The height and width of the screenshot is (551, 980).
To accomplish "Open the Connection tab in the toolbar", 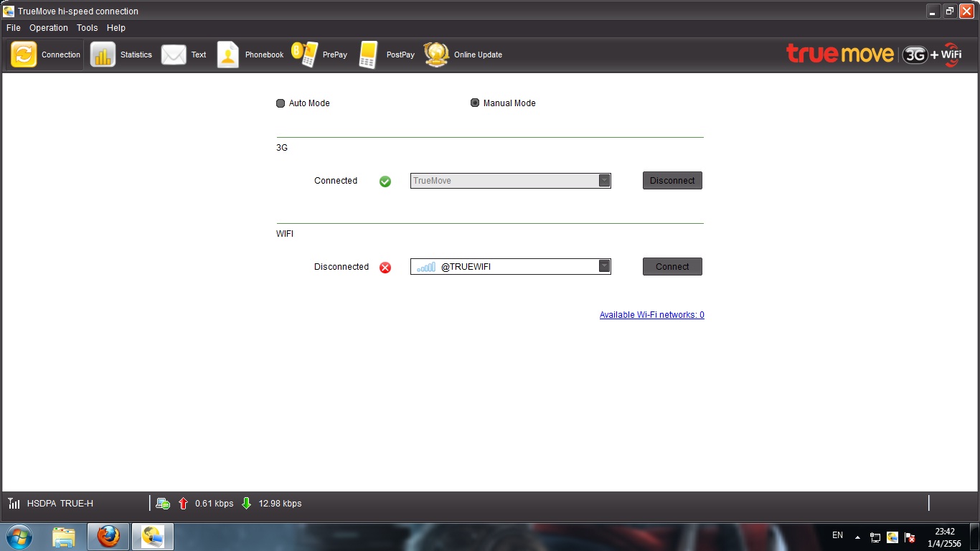I will pos(45,55).
